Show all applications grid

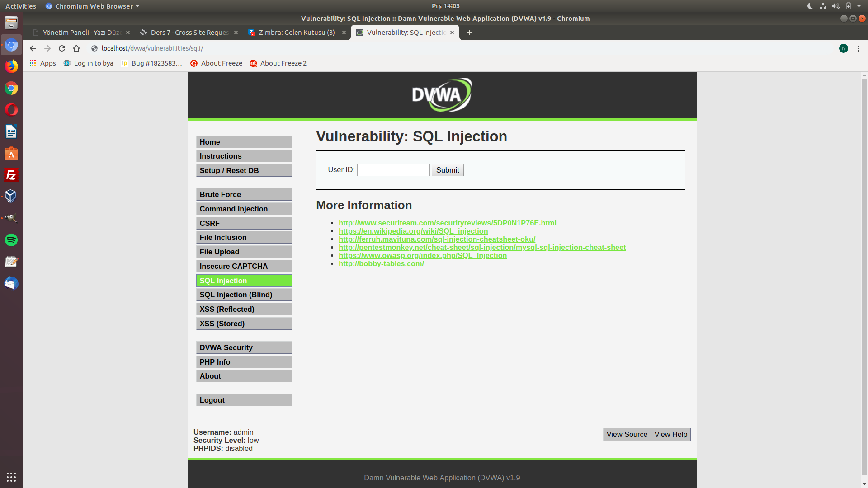pyautogui.click(x=11, y=477)
